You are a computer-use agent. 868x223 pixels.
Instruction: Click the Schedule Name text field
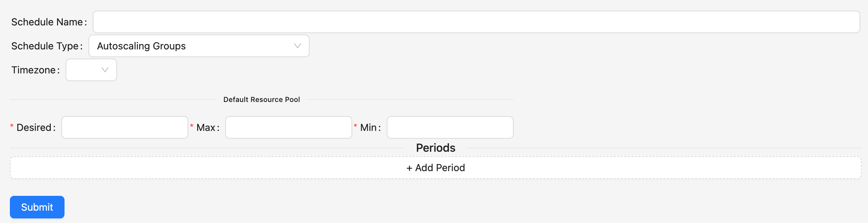(x=476, y=22)
